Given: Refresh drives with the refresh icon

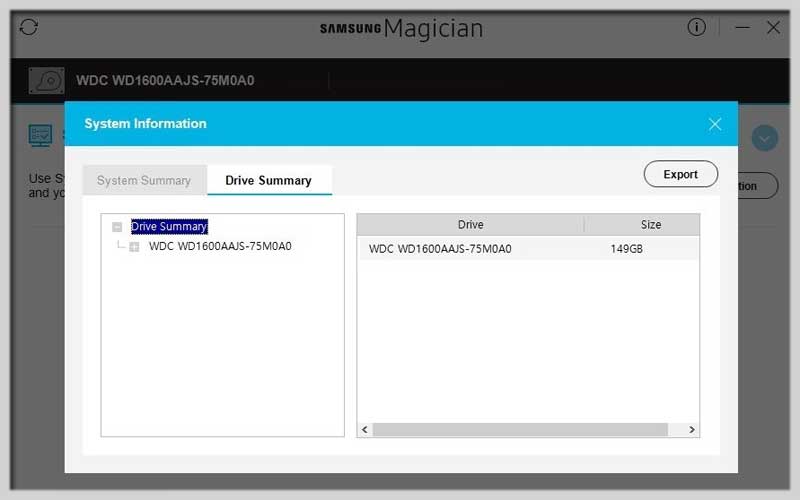Looking at the screenshot, I should [29, 27].
